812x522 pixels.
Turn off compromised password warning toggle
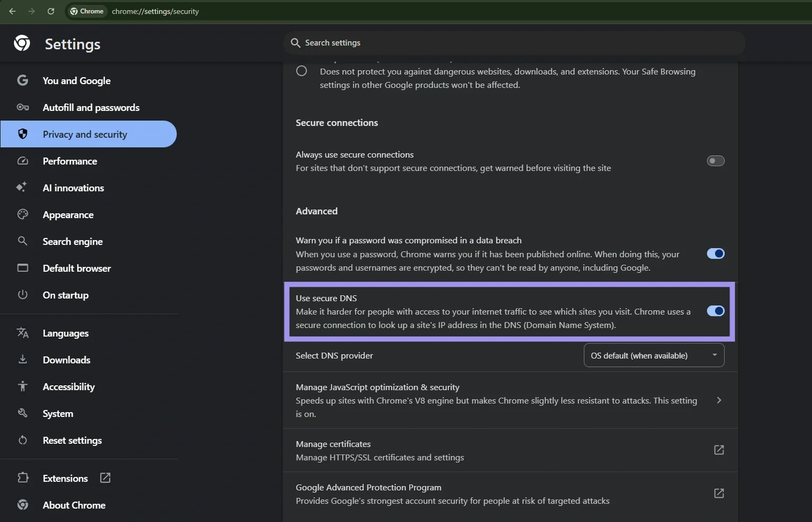pos(716,253)
